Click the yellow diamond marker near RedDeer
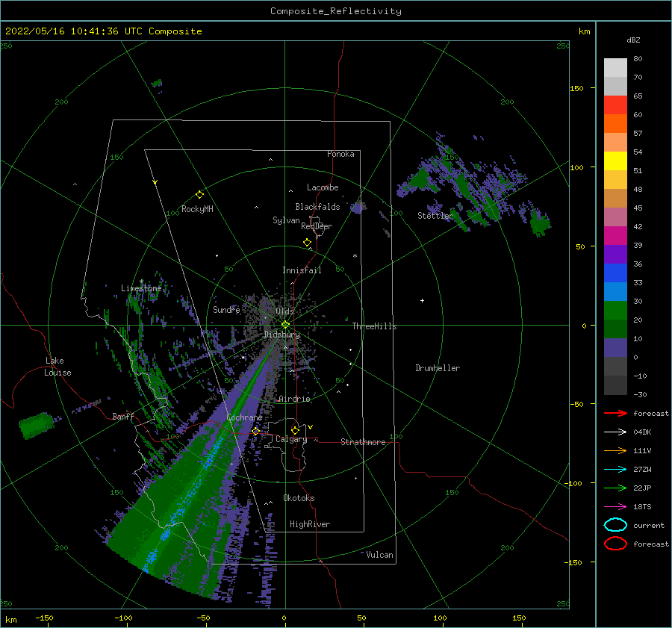 (x=308, y=243)
